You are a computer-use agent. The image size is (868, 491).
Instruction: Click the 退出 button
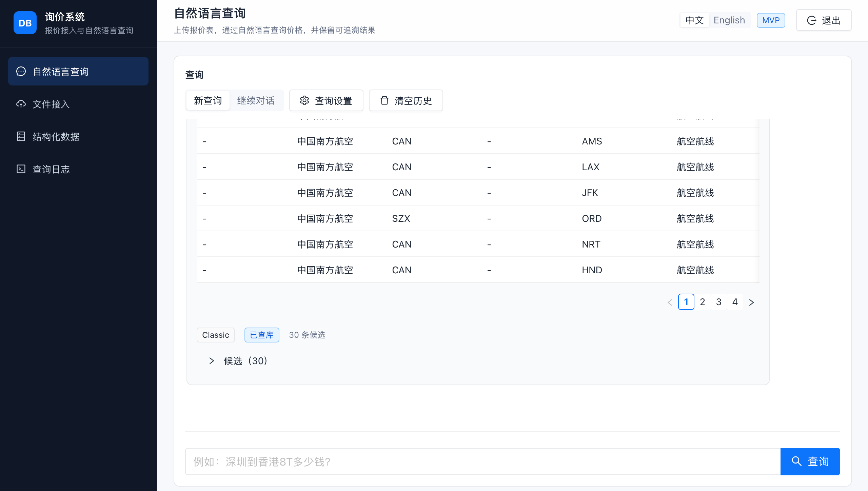click(824, 20)
